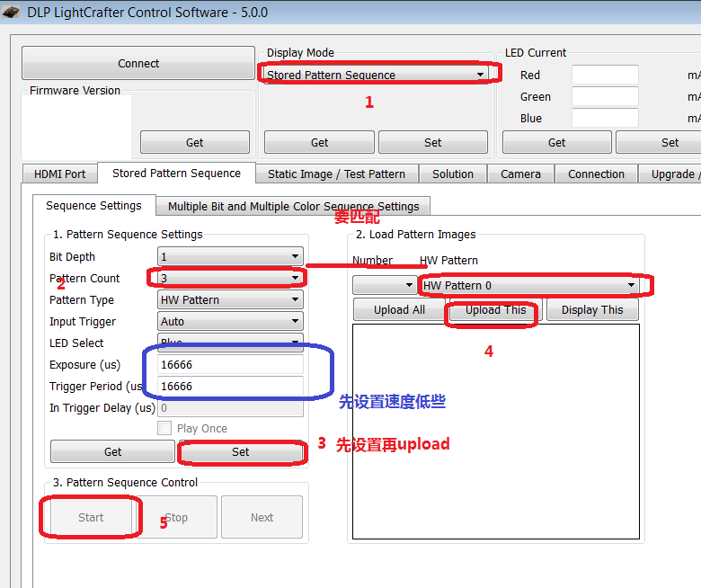Click the Upload This button
Image resolution: width=701 pixels, height=588 pixels.
click(x=495, y=309)
